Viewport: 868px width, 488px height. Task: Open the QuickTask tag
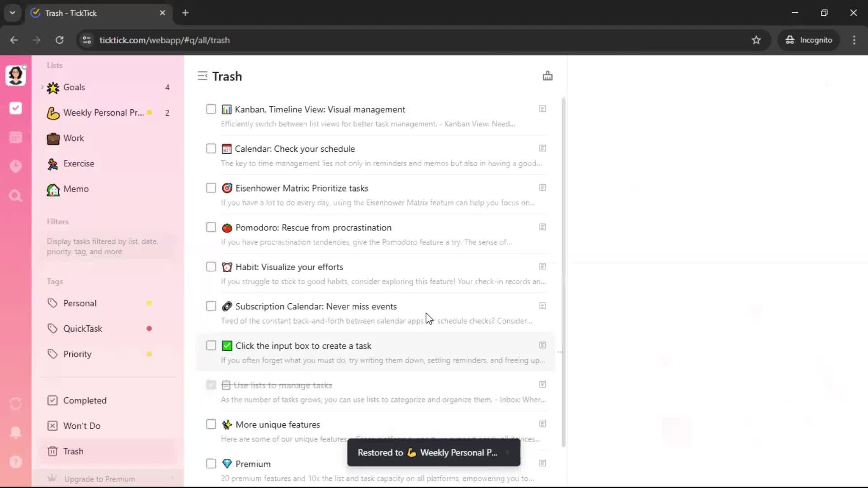pos(83,328)
